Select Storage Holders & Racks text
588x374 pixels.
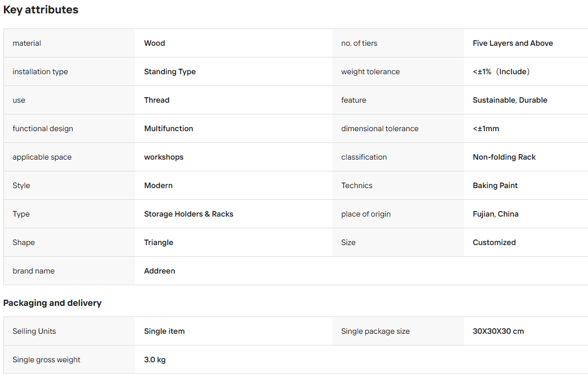click(188, 214)
